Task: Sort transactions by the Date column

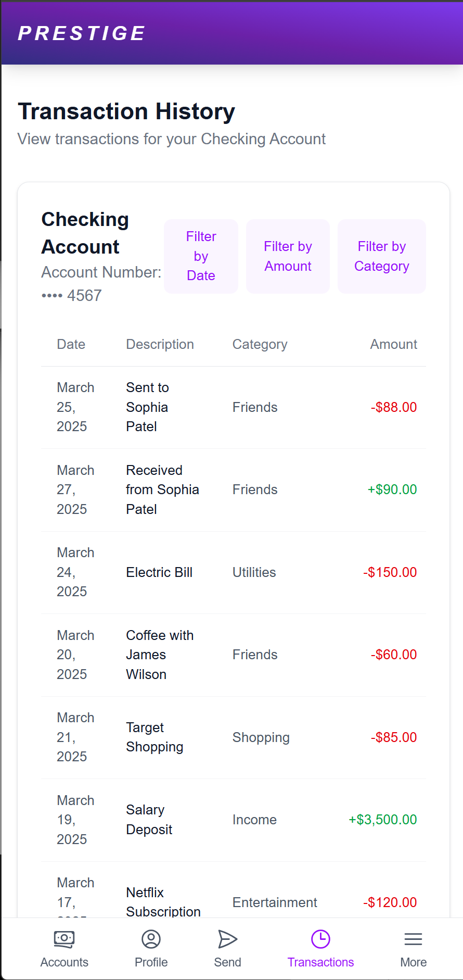Action: [71, 344]
